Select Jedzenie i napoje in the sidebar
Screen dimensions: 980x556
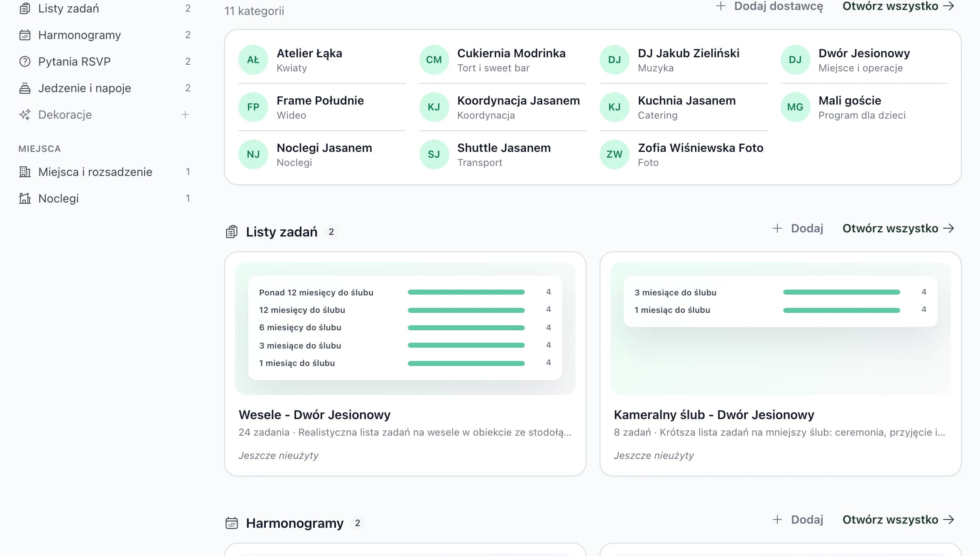(x=105, y=88)
